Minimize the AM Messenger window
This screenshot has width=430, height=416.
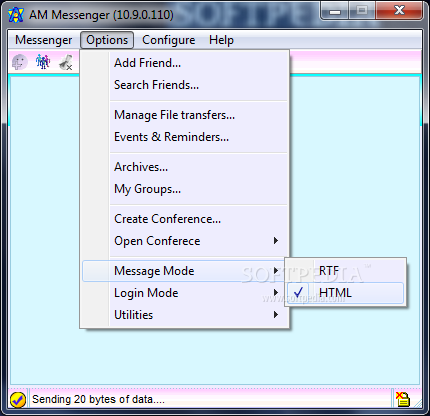pyautogui.click(x=335, y=10)
